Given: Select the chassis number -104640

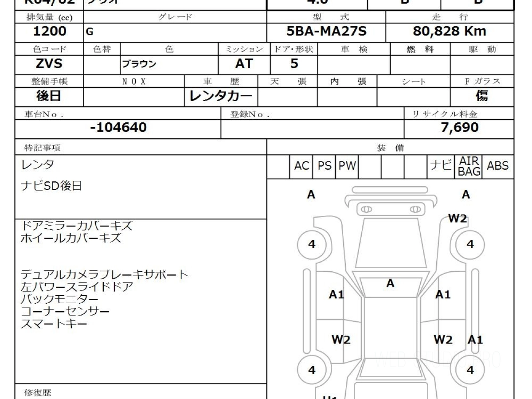Looking at the screenshot, I should (x=118, y=128).
